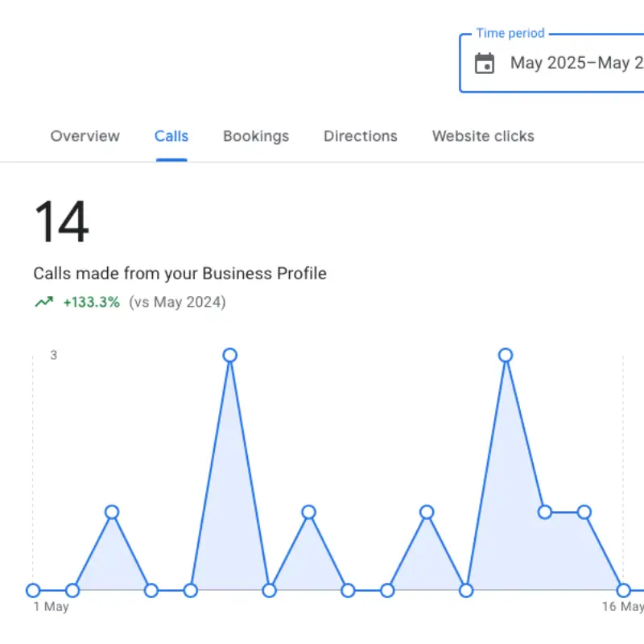Open the May 2025 time period selector

click(563, 63)
